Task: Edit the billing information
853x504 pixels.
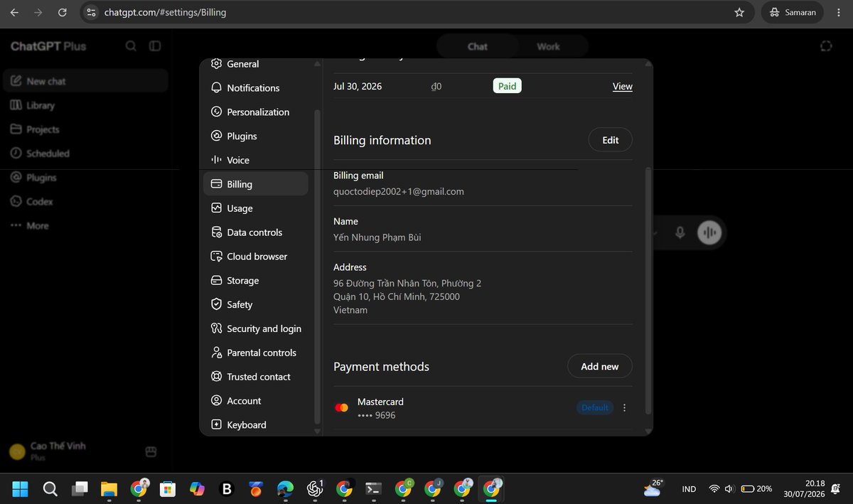Action: [611, 140]
